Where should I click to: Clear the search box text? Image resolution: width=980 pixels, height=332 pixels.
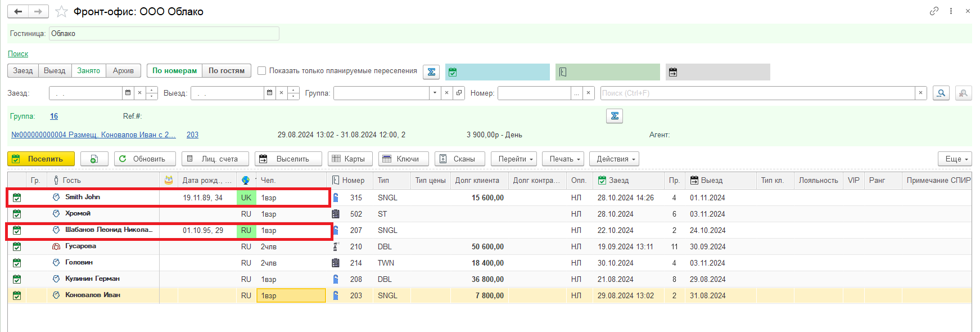[x=920, y=93]
